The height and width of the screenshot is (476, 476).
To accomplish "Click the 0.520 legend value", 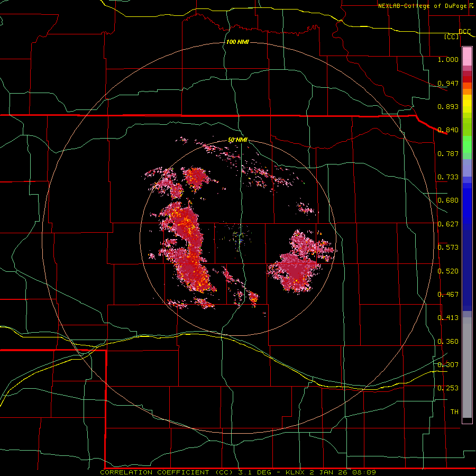I will [448, 271].
